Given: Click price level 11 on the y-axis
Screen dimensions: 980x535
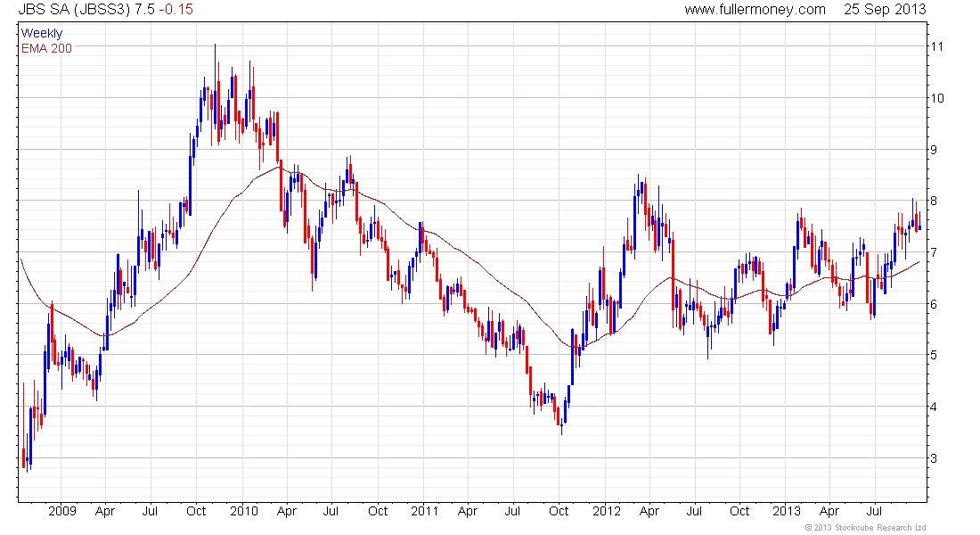Looking at the screenshot, I should tap(937, 46).
